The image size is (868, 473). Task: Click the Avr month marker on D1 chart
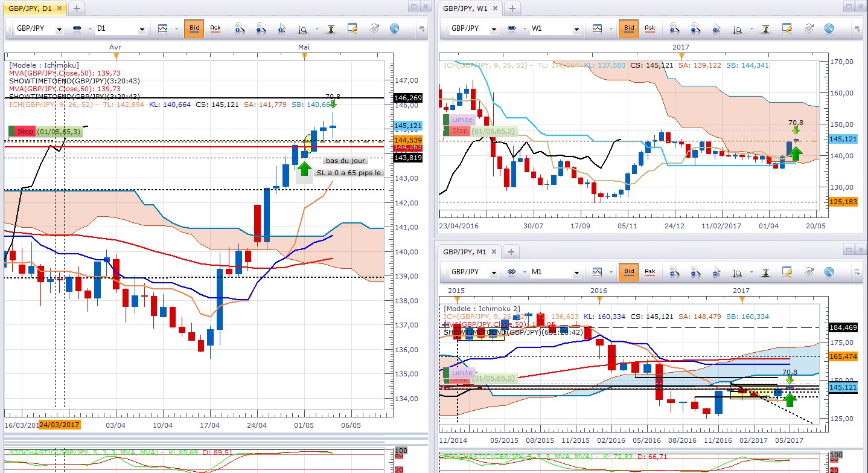click(x=115, y=47)
